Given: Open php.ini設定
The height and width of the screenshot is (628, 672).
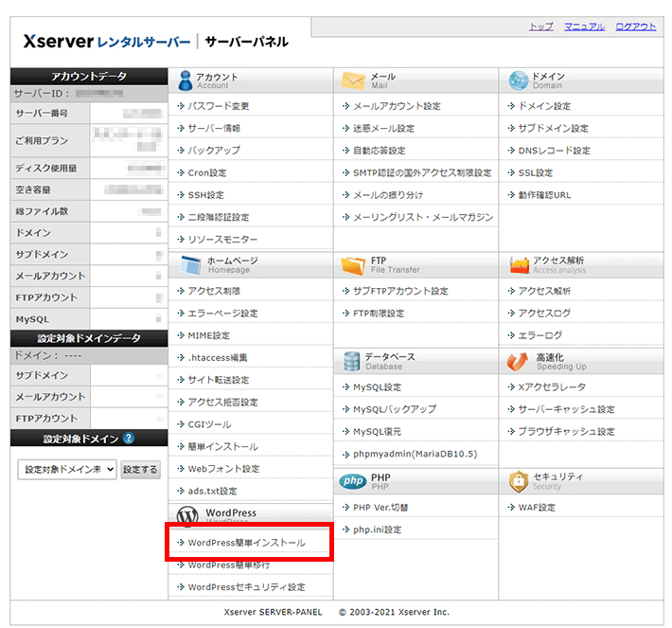Looking at the screenshot, I should tap(377, 529).
